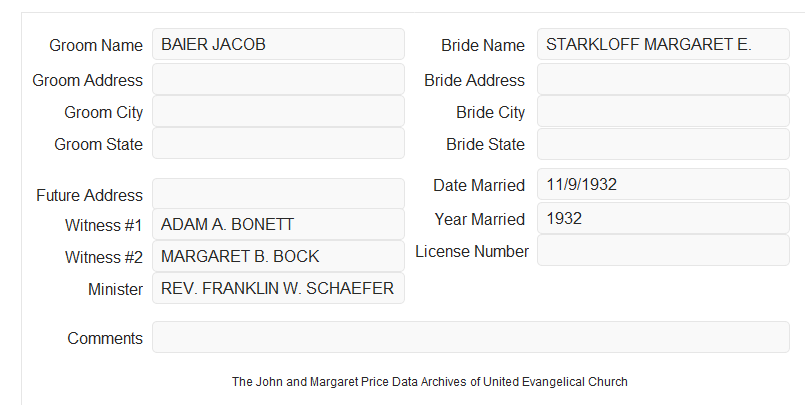Click the Price Data Archives footer text
The width and height of the screenshot is (805, 405).
[x=429, y=382]
